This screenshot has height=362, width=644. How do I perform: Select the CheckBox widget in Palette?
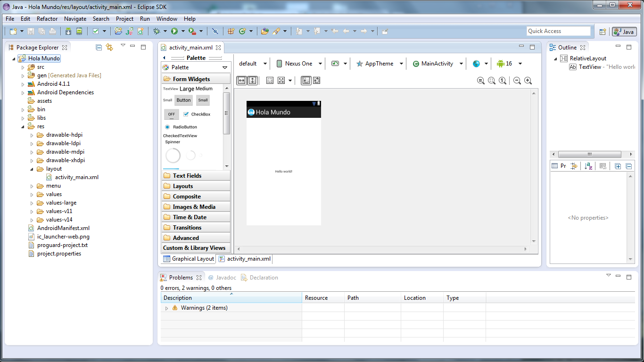[197, 114]
